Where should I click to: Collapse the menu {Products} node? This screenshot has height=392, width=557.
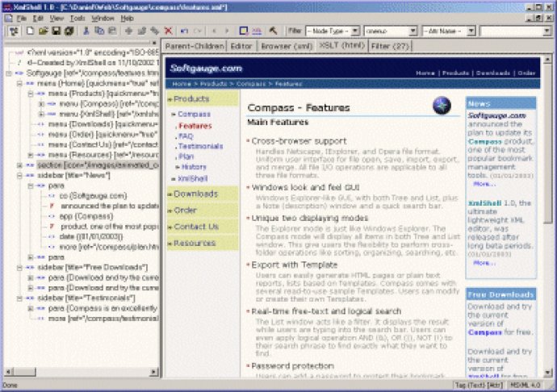coord(31,94)
